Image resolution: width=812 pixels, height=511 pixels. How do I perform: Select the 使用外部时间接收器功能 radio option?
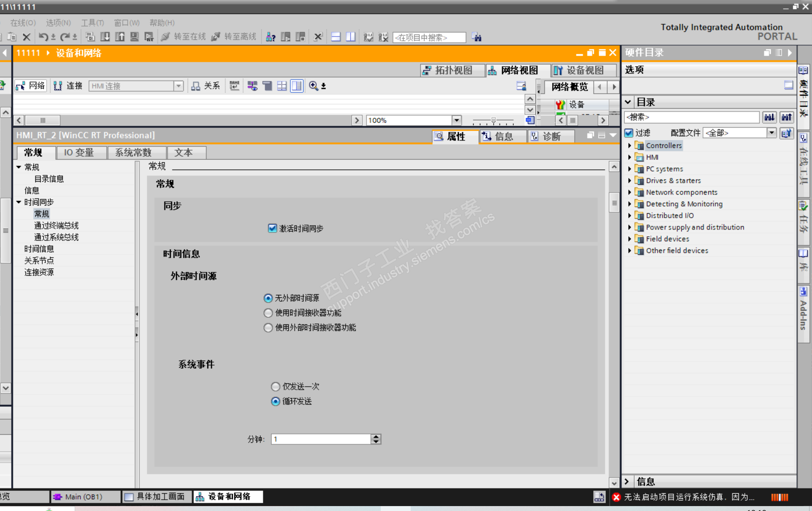pos(268,328)
